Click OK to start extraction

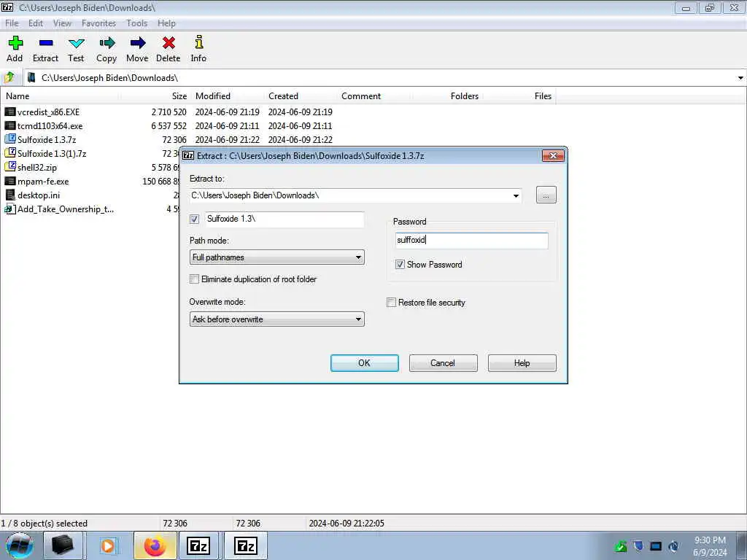(365, 363)
